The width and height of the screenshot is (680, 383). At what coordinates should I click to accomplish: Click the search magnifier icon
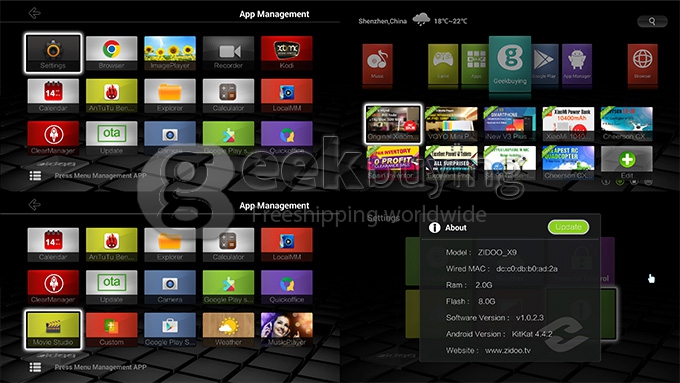(652, 21)
